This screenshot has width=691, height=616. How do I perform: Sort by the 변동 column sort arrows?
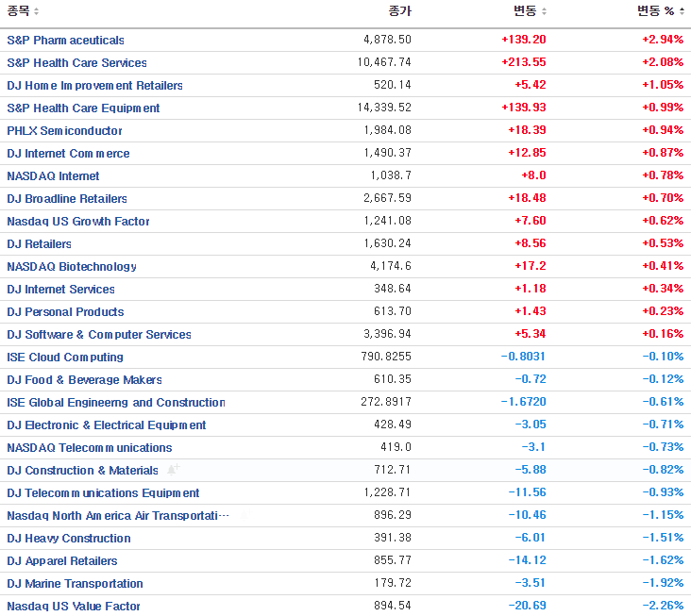544,11
